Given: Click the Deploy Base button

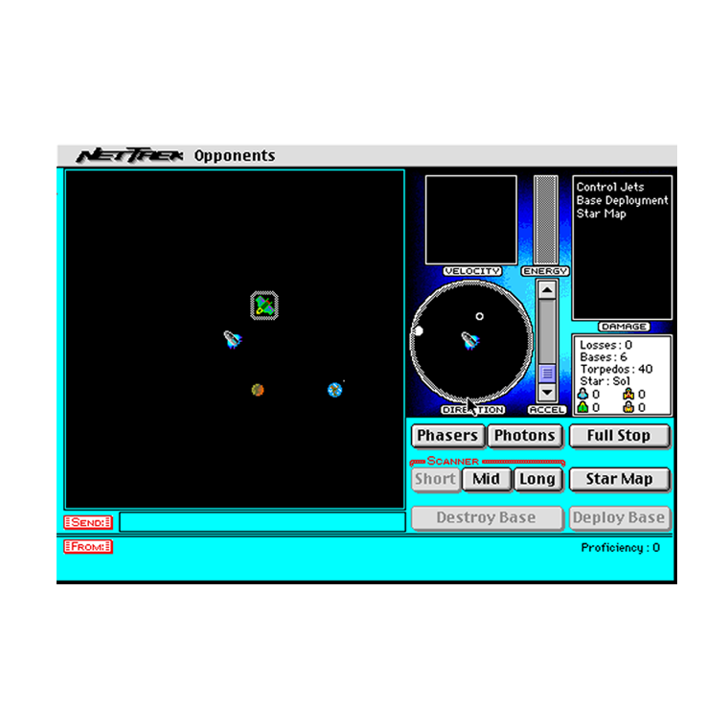Looking at the screenshot, I should (x=619, y=517).
